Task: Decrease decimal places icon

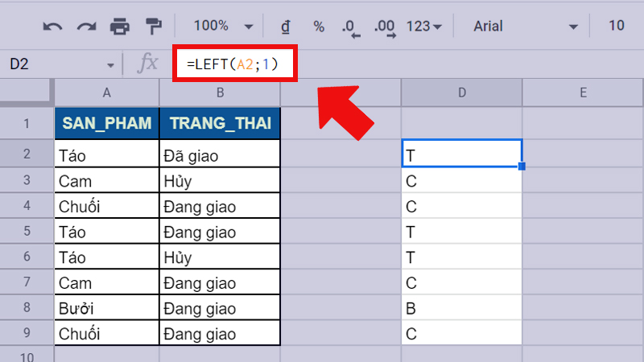Action: tap(350, 27)
